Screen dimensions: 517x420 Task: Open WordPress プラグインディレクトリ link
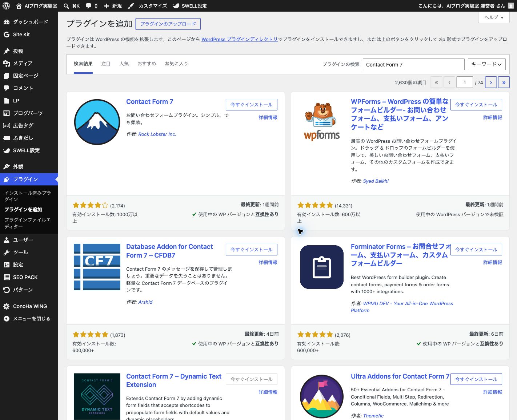[240, 39]
